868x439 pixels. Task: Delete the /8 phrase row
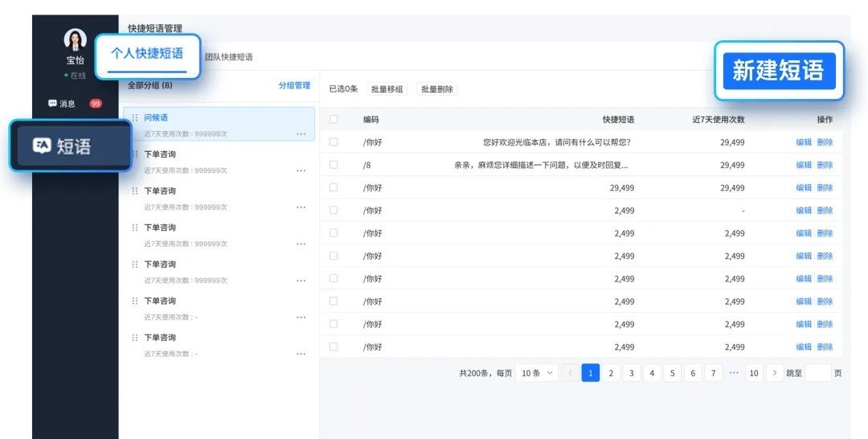[825, 165]
